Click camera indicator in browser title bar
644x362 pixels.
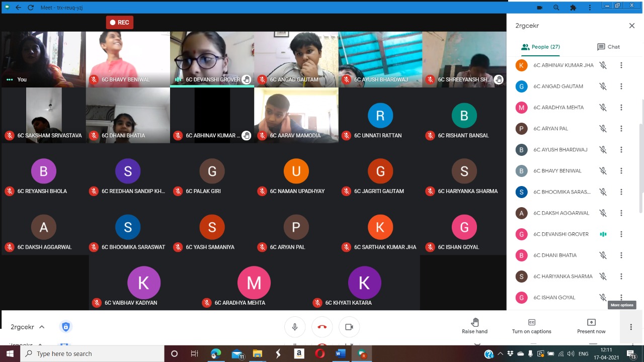coord(540,8)
